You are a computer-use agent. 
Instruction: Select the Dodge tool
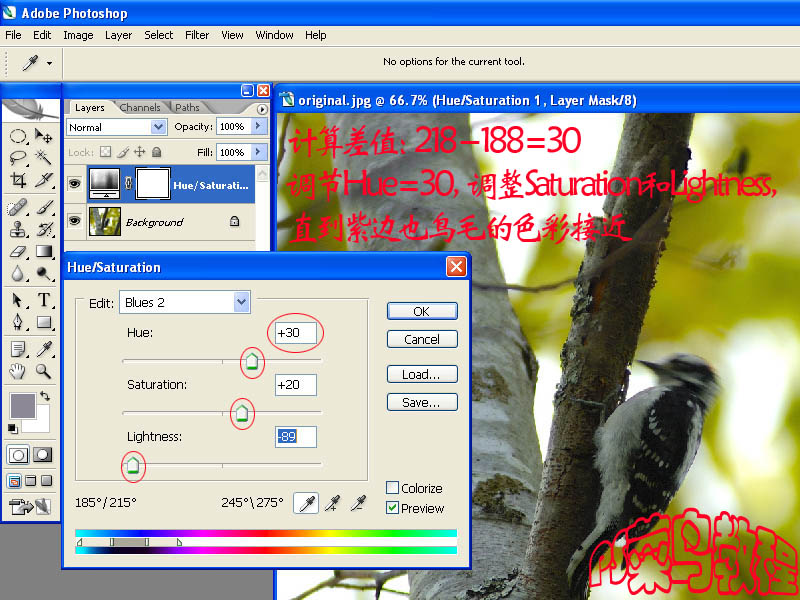[43, 274]
